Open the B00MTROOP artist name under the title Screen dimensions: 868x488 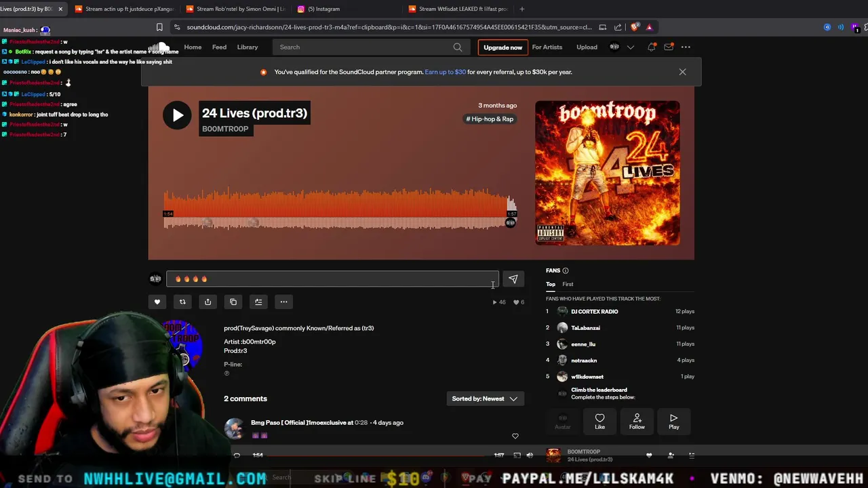[x=225, y=129]
